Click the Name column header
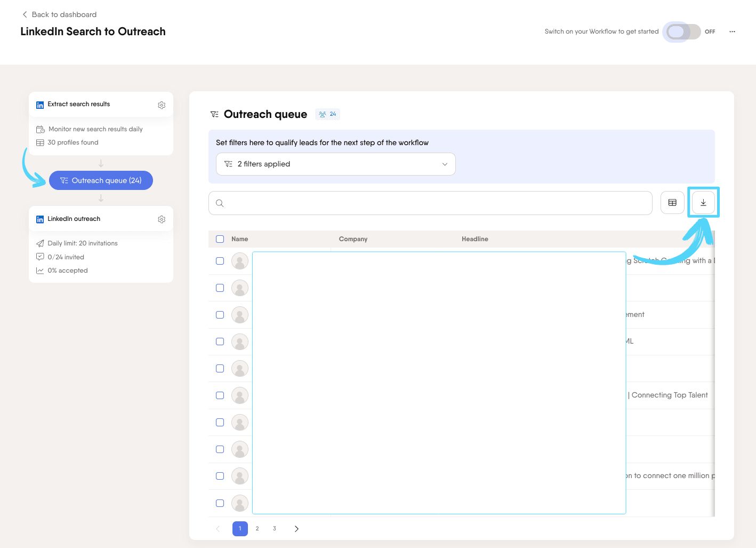Viewport: 756px width, 548px height. click(x=240, y=239)
